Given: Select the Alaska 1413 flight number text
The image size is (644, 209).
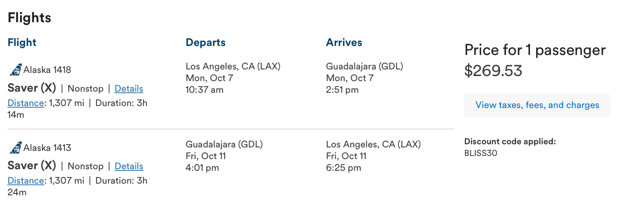Looking at the screenshot, I should click(x=47, y=148).
